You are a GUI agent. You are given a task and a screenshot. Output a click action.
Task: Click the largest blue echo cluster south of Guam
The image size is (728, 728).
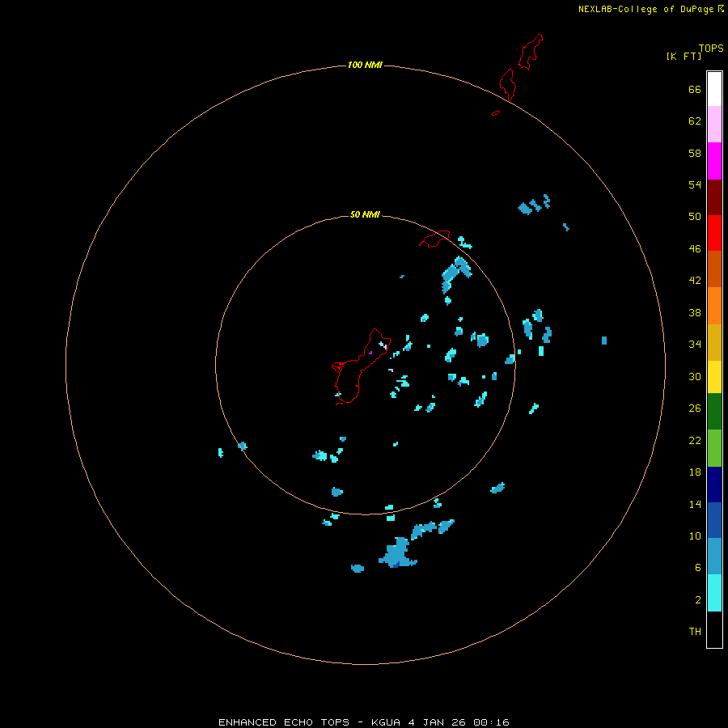pos(397,553)
